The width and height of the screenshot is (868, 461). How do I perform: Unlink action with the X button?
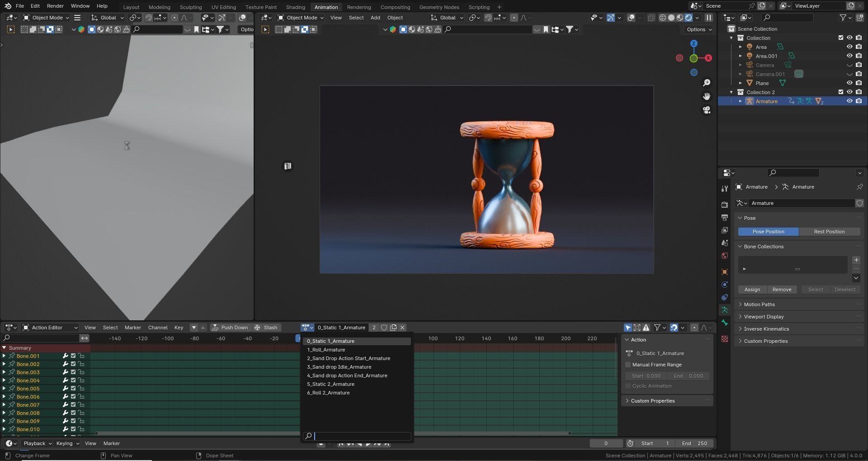click(x=402, y=328)
